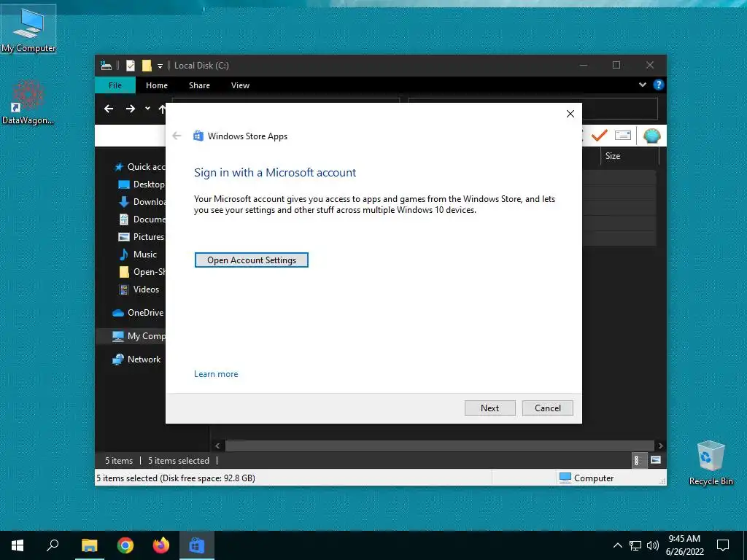This screenshot has height=560, width=747.
Task: Switch to the Home ribbon tab
Action: [x=157, y=85]
